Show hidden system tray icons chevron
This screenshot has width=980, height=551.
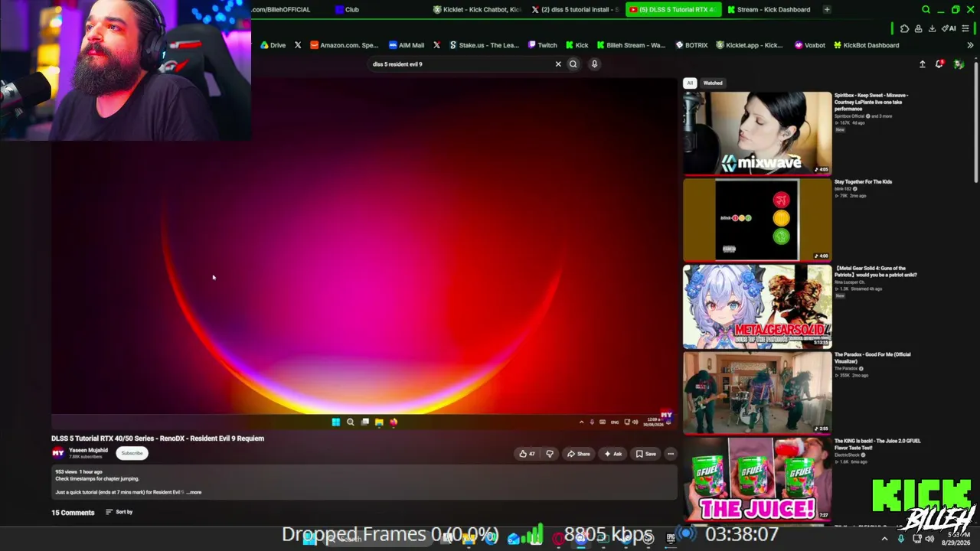[884, 539]
